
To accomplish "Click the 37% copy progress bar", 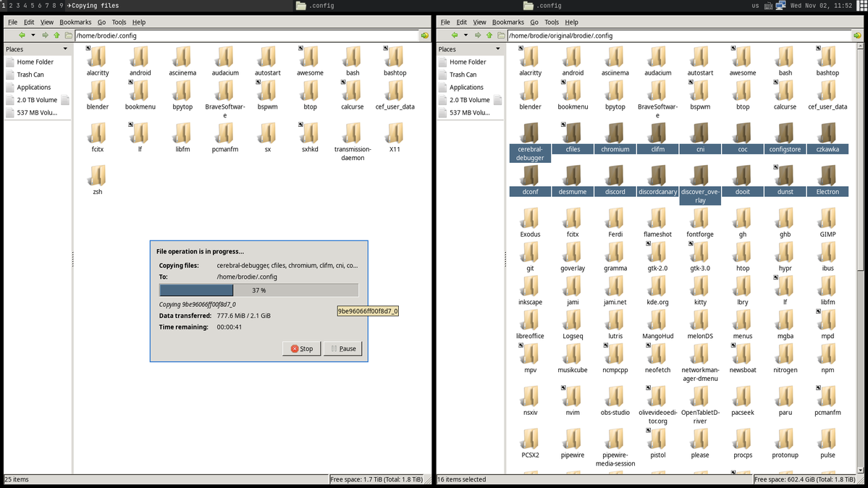I will coord(258,290).
